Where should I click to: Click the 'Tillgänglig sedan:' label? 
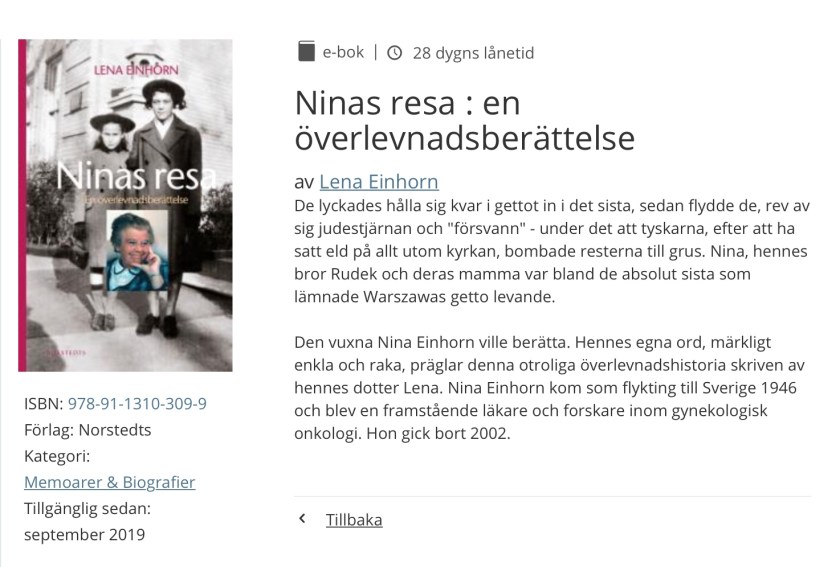(x=87, y=508)
